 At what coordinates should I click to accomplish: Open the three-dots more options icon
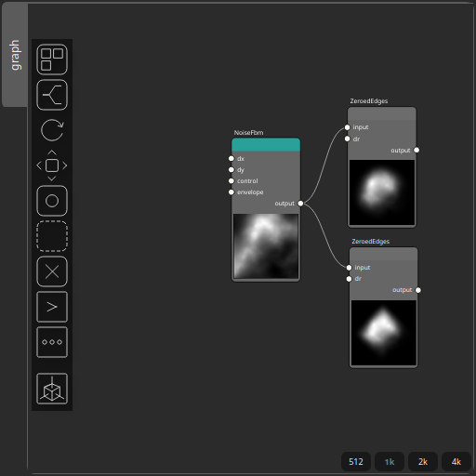(52, 342)
